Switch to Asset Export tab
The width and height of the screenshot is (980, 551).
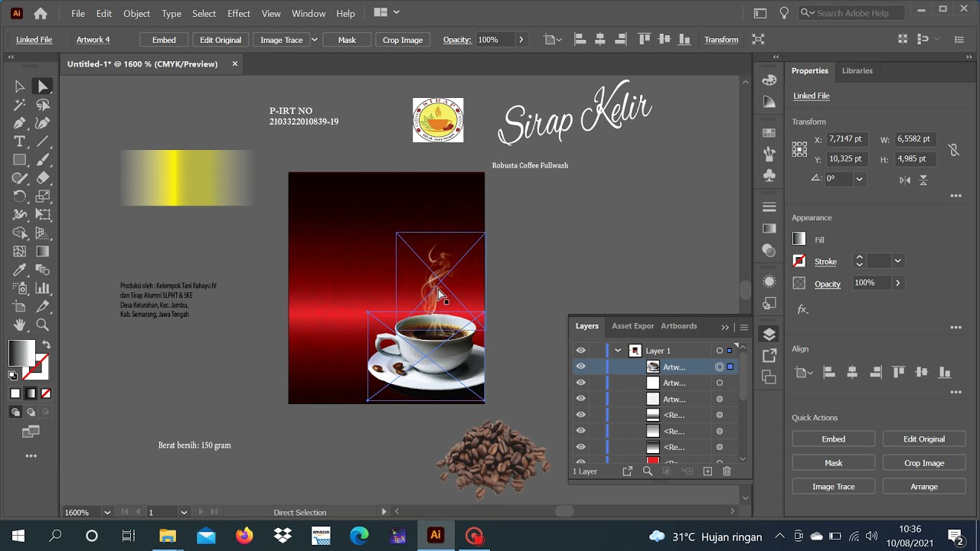632,326
